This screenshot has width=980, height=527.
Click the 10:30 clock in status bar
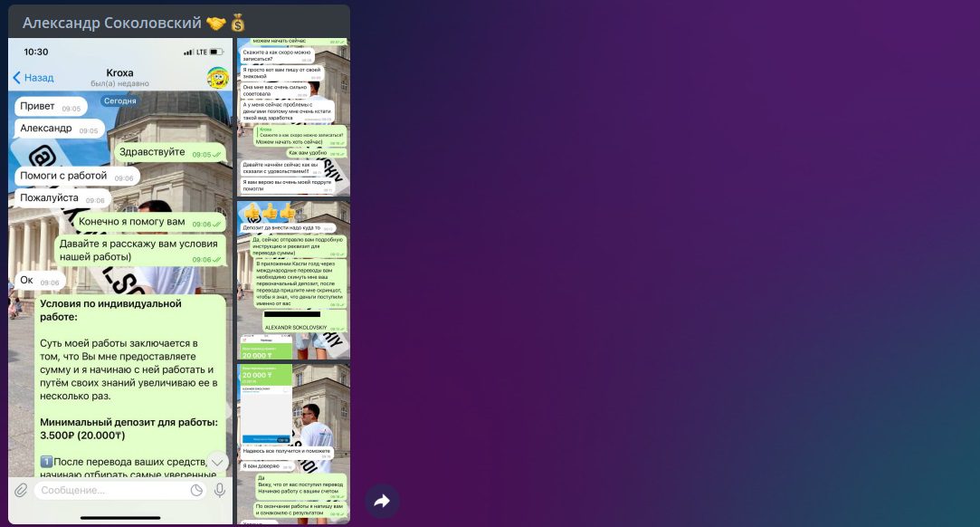pos(35,52)
